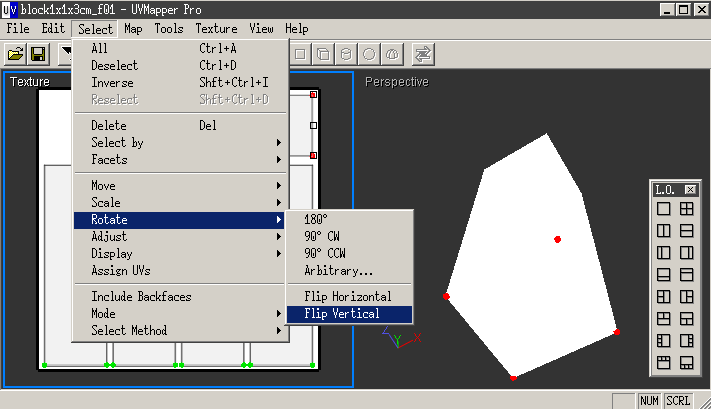Open the Tools menu
The width and height of the screenshot is (711, 409).
[x=169, y=29]
